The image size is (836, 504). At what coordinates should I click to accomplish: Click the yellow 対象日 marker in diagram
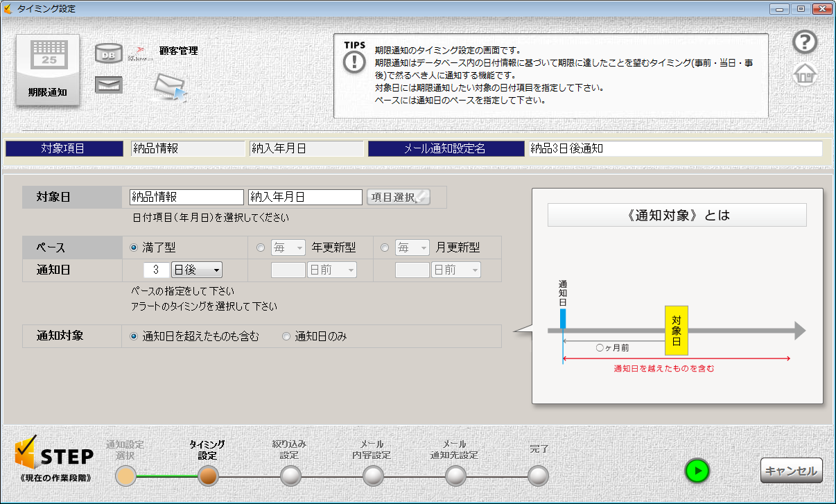tap(676, 330)
